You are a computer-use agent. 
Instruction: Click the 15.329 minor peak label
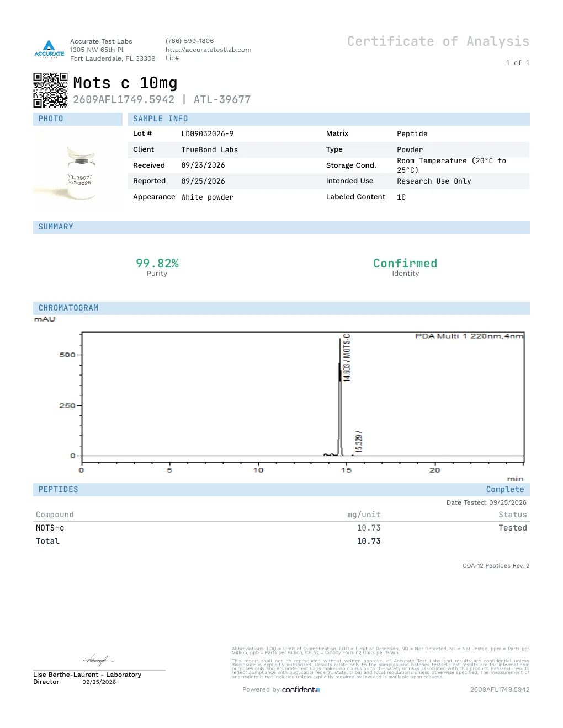[x=359, y=442]
